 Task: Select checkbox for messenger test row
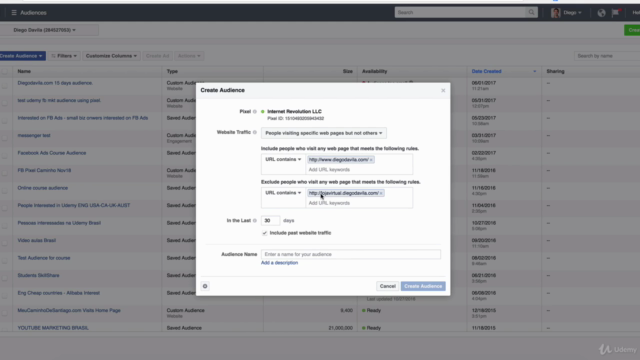tap(4, 138)
